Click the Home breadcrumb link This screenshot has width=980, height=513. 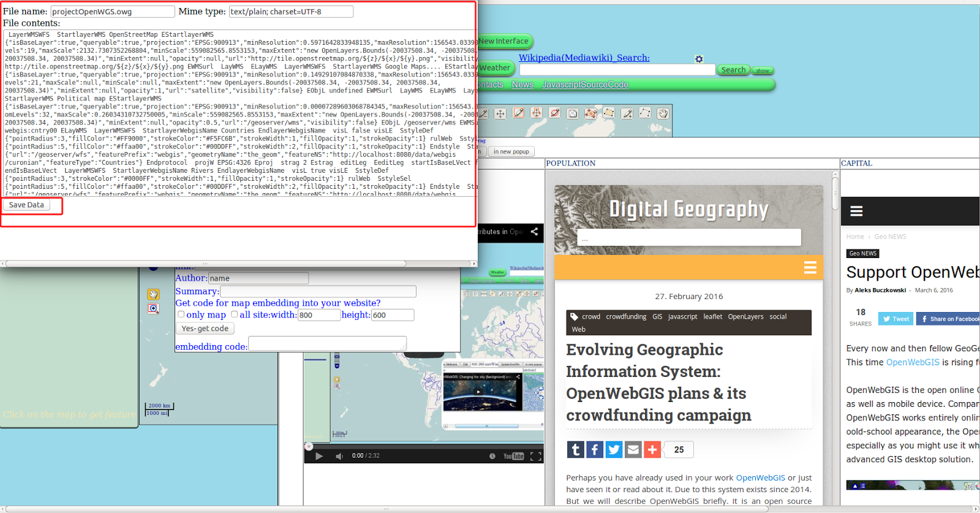tap(855, 237)
